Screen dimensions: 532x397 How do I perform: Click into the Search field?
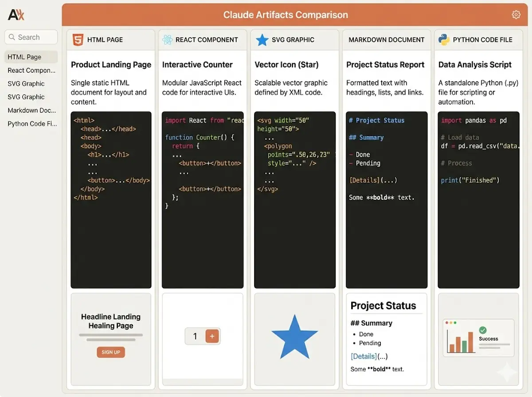31,37
